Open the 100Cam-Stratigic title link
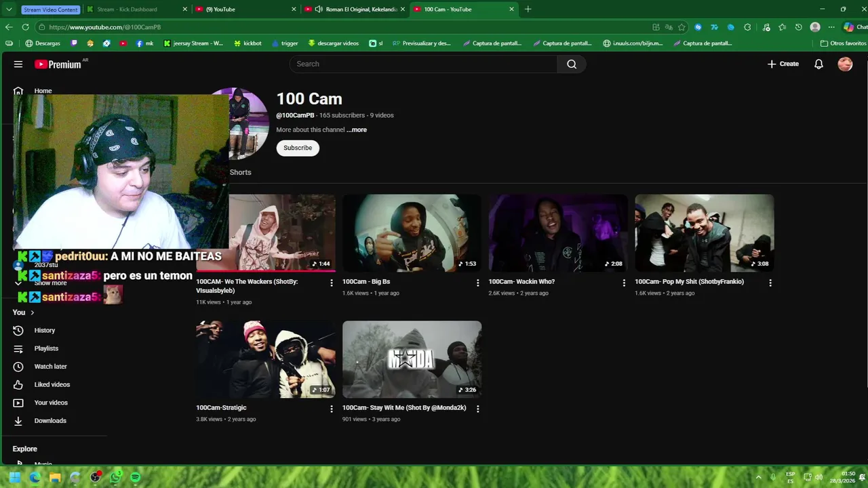 (x=221, y=408)
